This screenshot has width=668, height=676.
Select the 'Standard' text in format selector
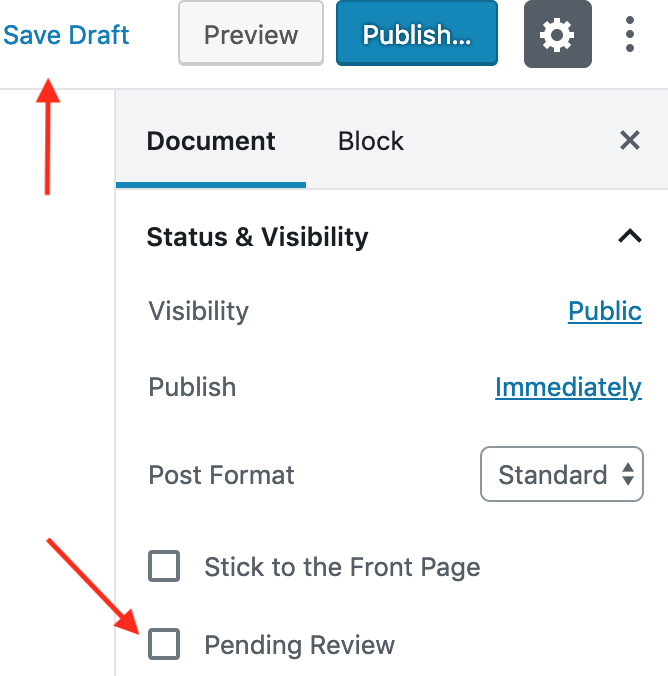(552, 475)
